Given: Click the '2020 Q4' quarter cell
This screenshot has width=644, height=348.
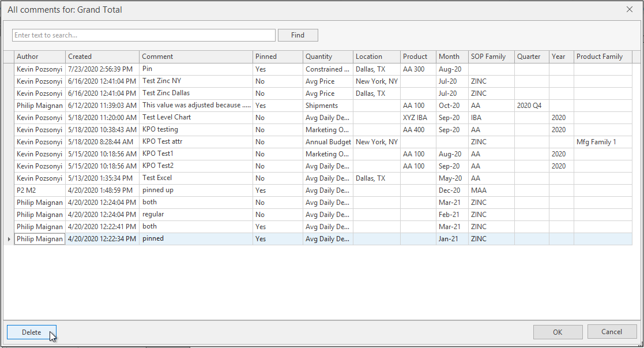Looking at the screenshot, I should point(532,105).
